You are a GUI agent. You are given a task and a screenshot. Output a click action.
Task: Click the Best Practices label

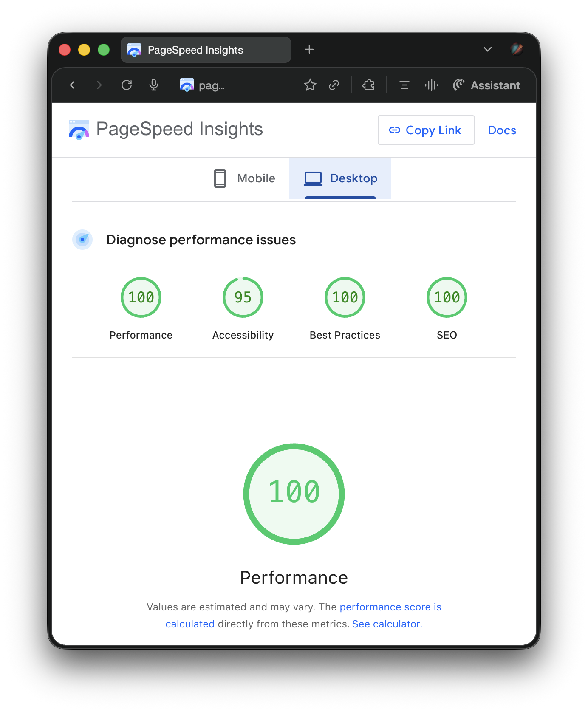tap(345, 335)
